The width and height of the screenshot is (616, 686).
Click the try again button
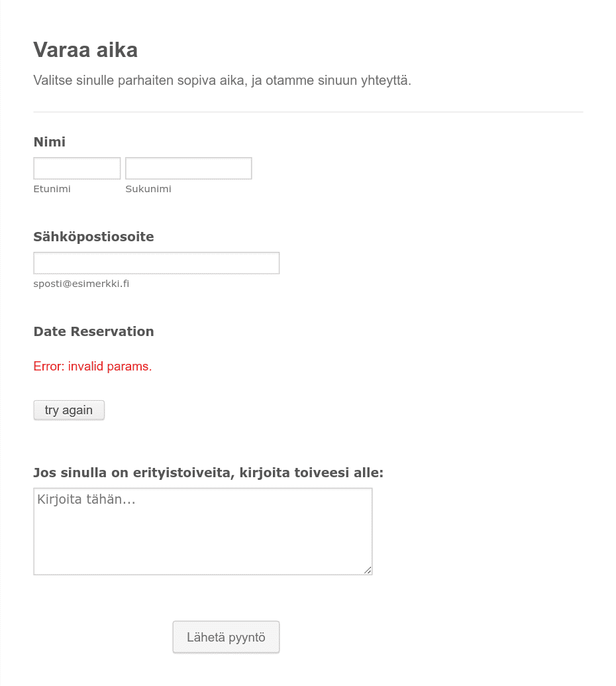coord(69,410)
